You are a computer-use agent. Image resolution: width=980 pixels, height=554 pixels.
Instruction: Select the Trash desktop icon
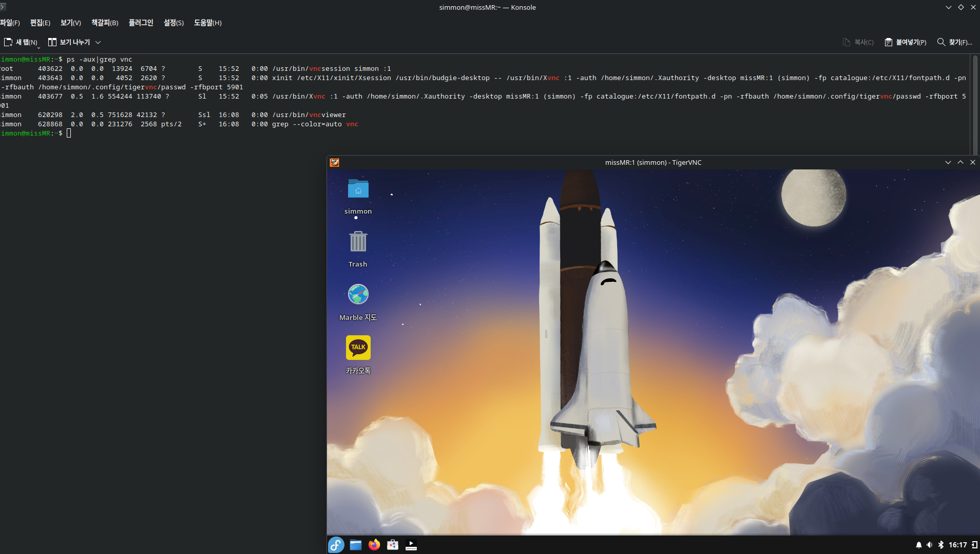pyautogui.click(x=358, y=249)
